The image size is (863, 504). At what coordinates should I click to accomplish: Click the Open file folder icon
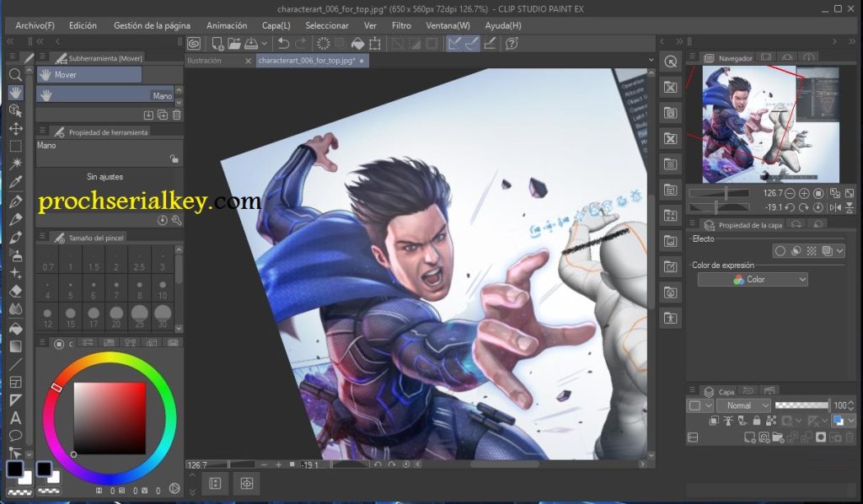click(x=234, y=44)
